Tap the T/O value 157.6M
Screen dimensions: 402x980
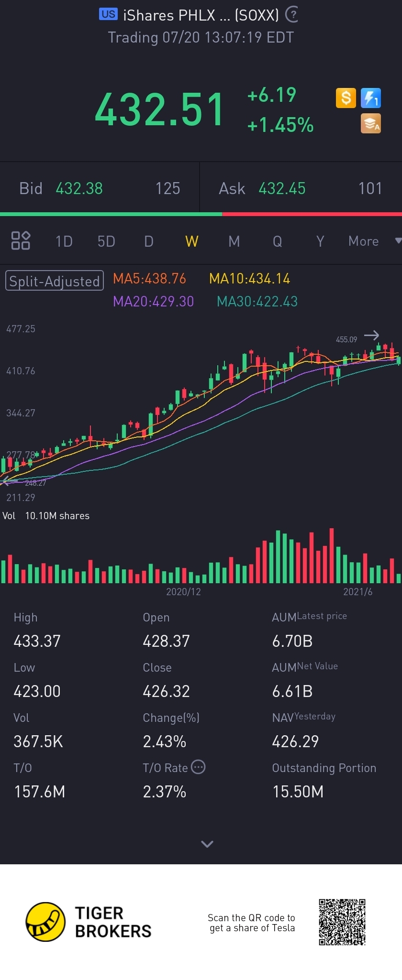[39, 792]
